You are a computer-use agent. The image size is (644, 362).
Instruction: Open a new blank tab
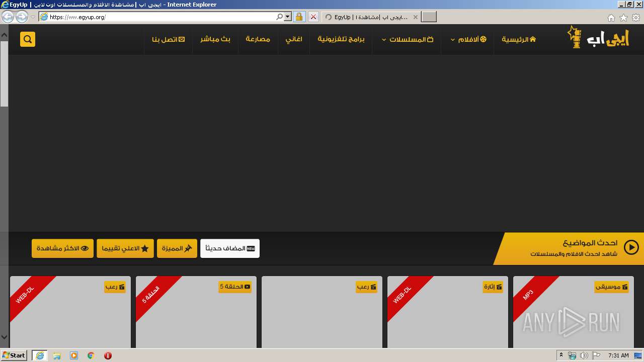(x=429, y=17)
